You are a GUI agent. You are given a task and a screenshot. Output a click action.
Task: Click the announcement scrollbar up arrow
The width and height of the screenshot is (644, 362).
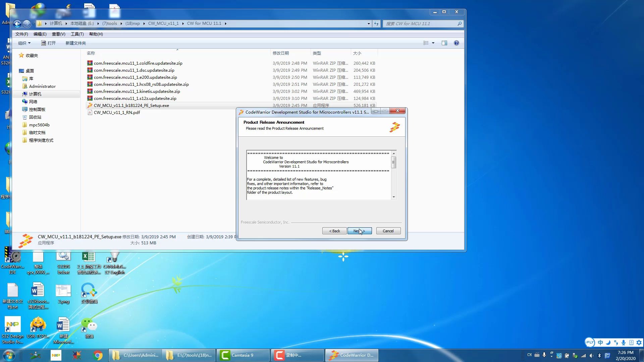pyautogui.click(x=394, y=154)
